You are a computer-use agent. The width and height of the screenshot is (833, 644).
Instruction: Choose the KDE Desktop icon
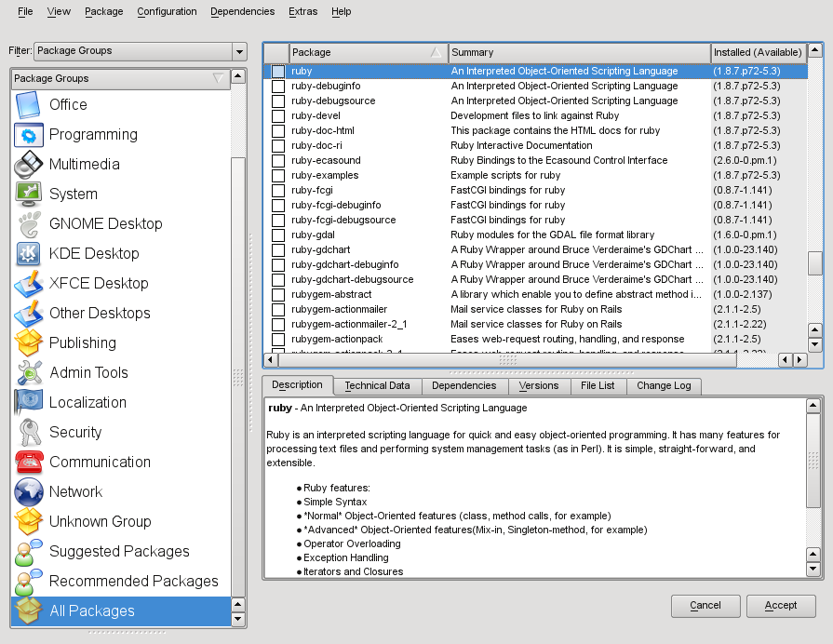(29, 253)
